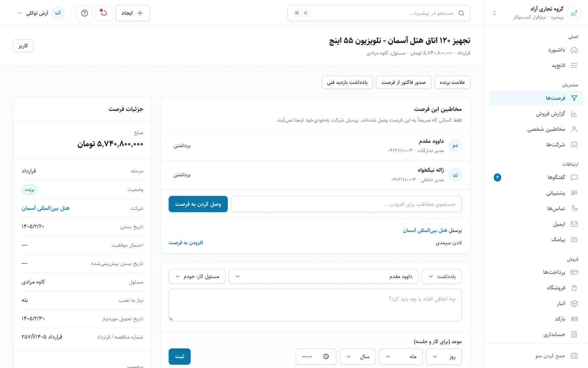The image size is (588, 368).
Task: Remove داوود مقدم via برداشتن
Action: tap(182, 146)
